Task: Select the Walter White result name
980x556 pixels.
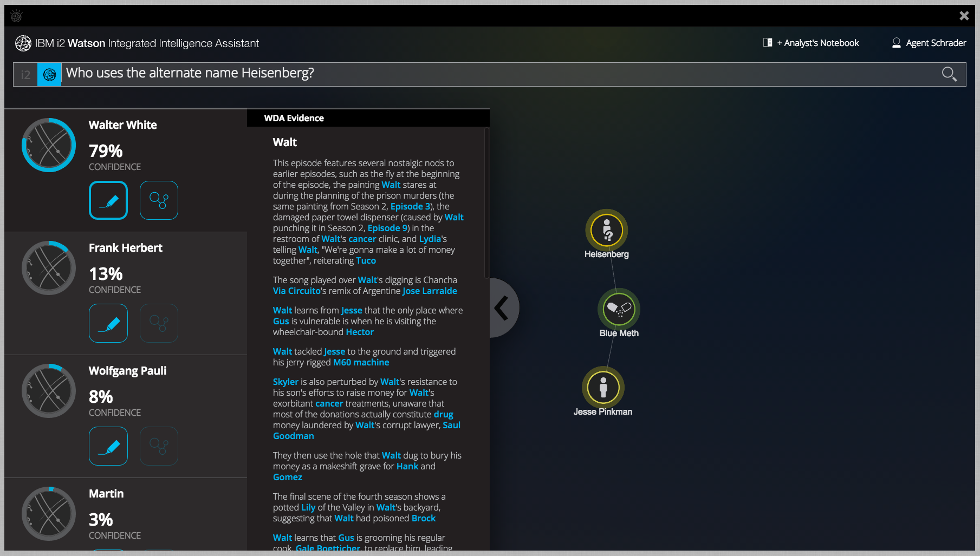Action: (123, 125)
